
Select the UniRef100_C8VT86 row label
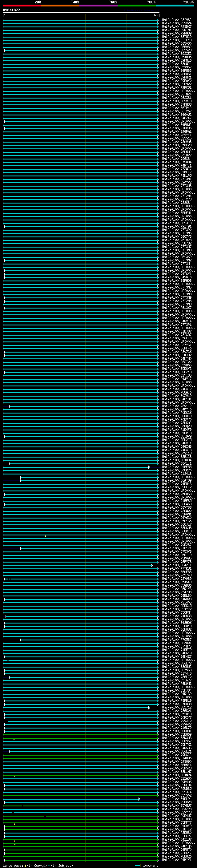click(177, 507)
